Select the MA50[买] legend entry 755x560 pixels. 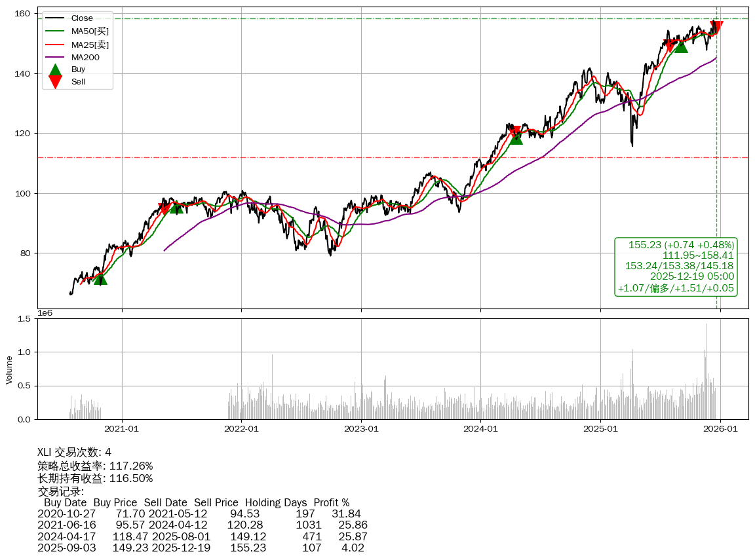(x=89, y=31)
